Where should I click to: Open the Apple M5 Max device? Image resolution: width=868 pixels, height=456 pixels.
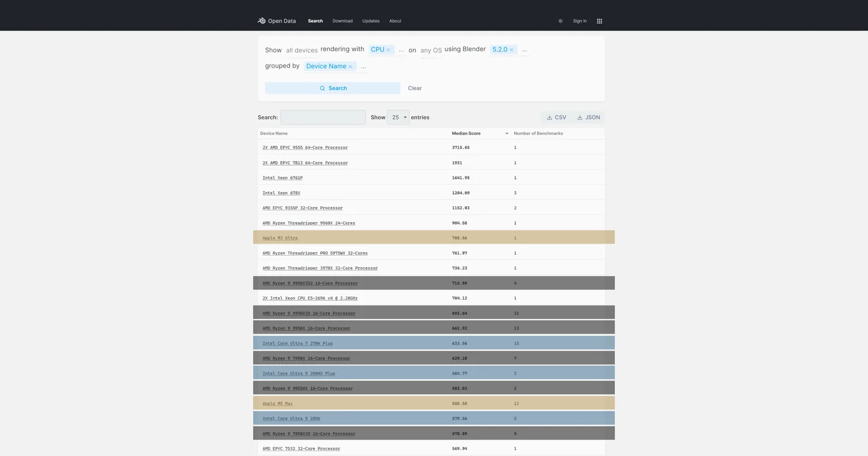[x=277, y=404]
